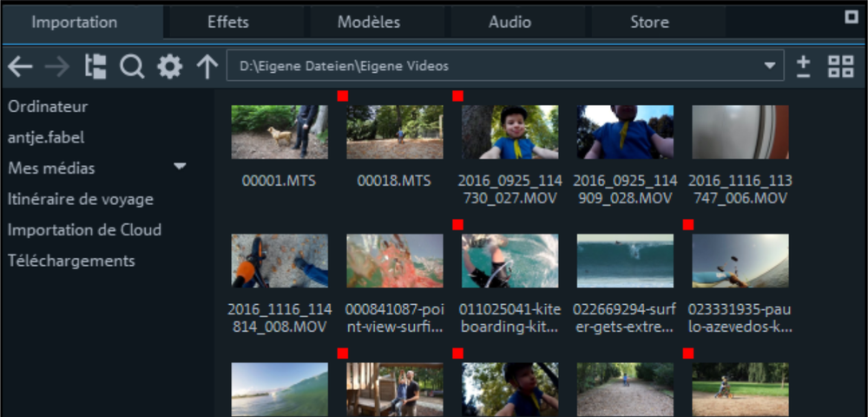The image size is (868, 417).
Task: Open the search magnifier icon
Action: pos(132,67)
